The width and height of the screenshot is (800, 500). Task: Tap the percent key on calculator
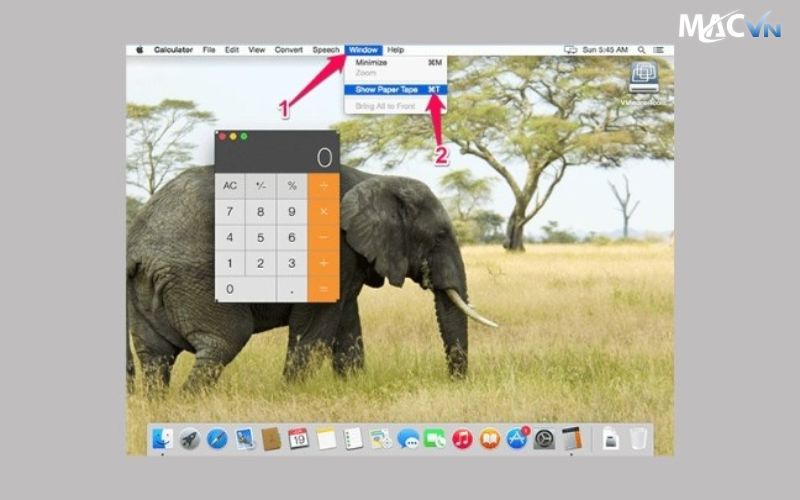pyautogui.click(x=292, y=186)
